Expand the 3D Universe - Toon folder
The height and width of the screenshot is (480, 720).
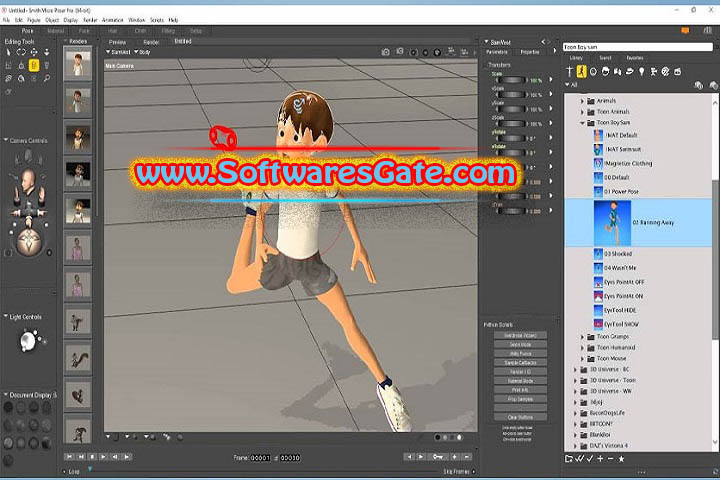576,380
